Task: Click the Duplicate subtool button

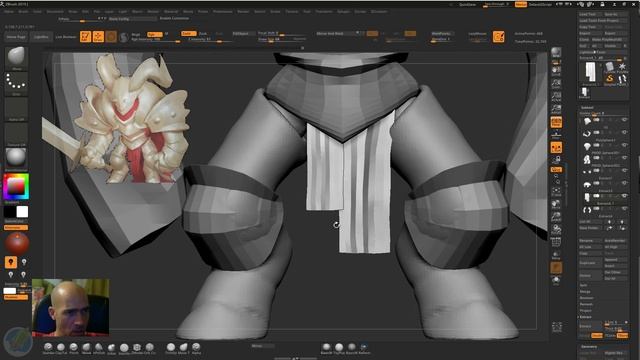Action: pos(590,263)
